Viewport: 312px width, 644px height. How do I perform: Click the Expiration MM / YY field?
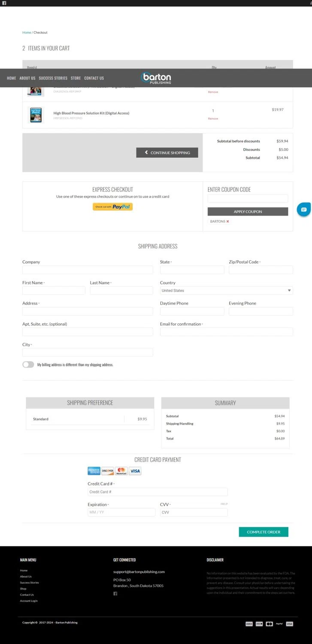pos(121,512)
